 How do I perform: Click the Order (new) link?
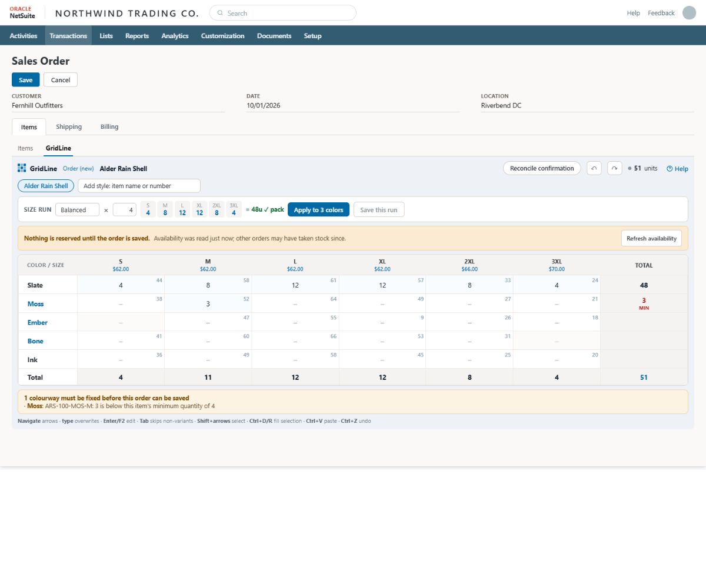coord(78,169)
